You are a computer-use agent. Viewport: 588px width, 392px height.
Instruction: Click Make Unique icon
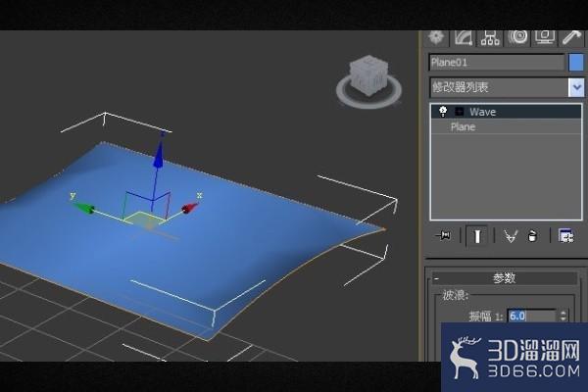click(x=511, y=236)
